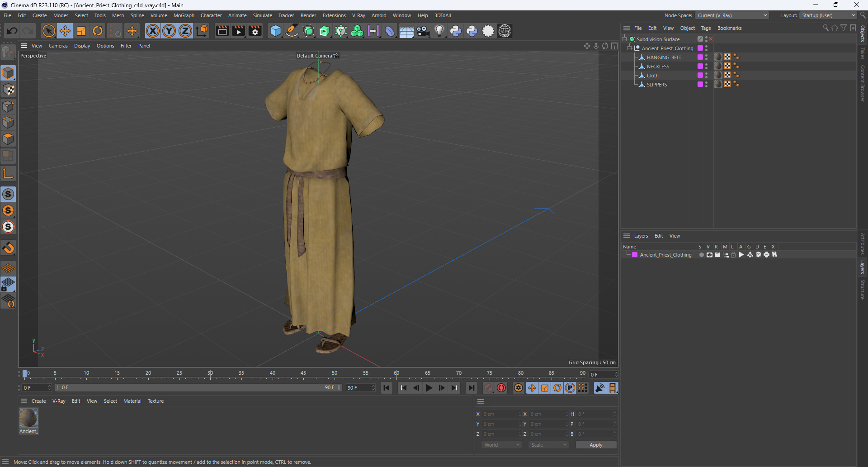Open Layers panel Edit menu
The width and height of the screenshot is (868, 467).
point(659,236)
